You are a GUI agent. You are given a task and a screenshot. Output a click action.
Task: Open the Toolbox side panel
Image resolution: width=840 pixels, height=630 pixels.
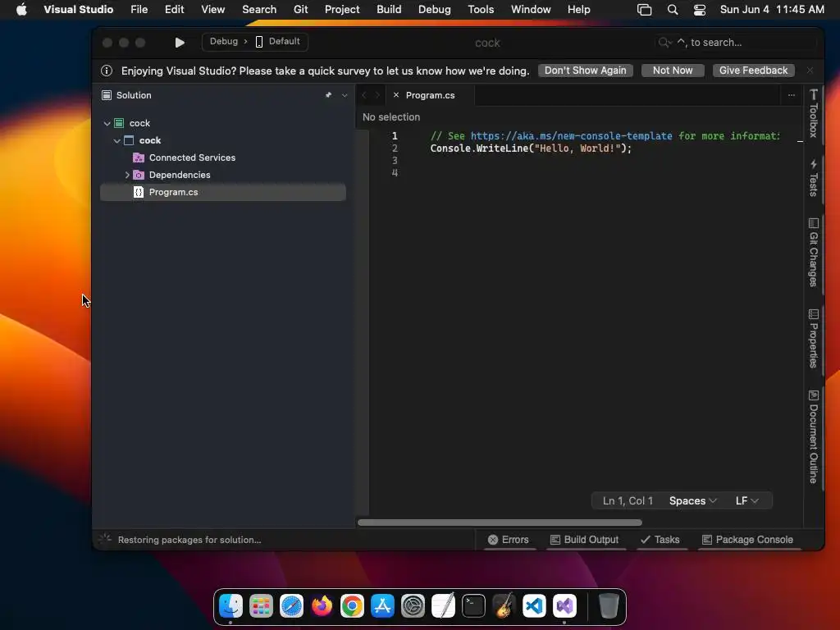coord(813,113)
